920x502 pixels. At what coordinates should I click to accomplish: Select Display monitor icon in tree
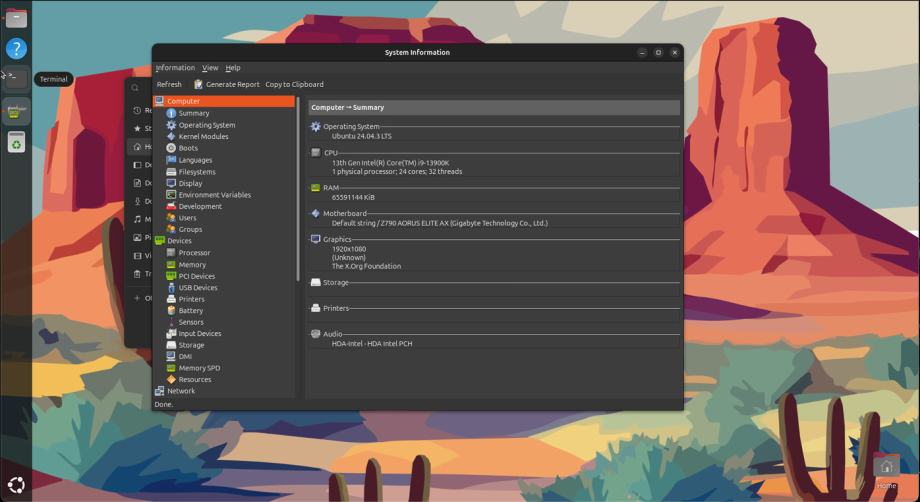click(171, 183)
